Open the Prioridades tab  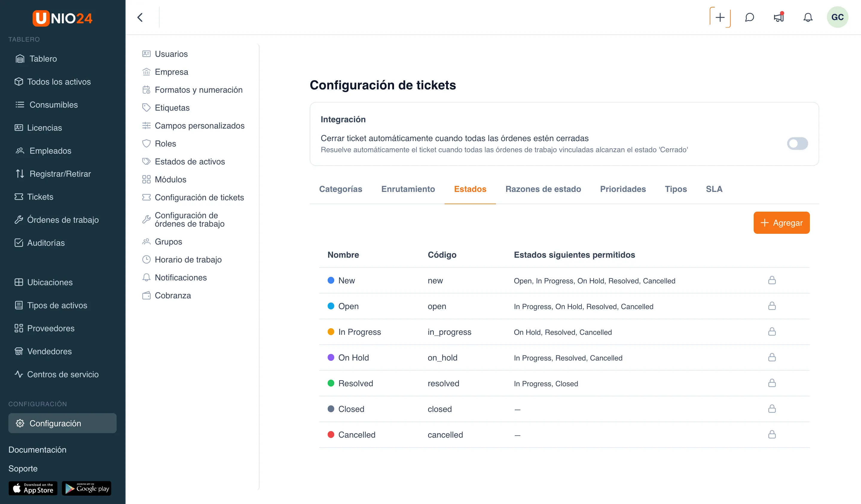click(x=622, y=189)
